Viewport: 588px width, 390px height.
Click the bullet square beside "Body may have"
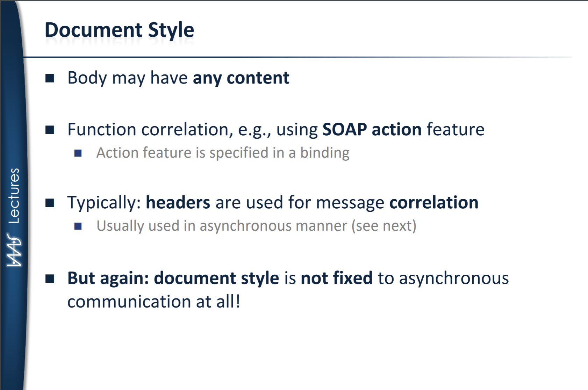point(50,78)
